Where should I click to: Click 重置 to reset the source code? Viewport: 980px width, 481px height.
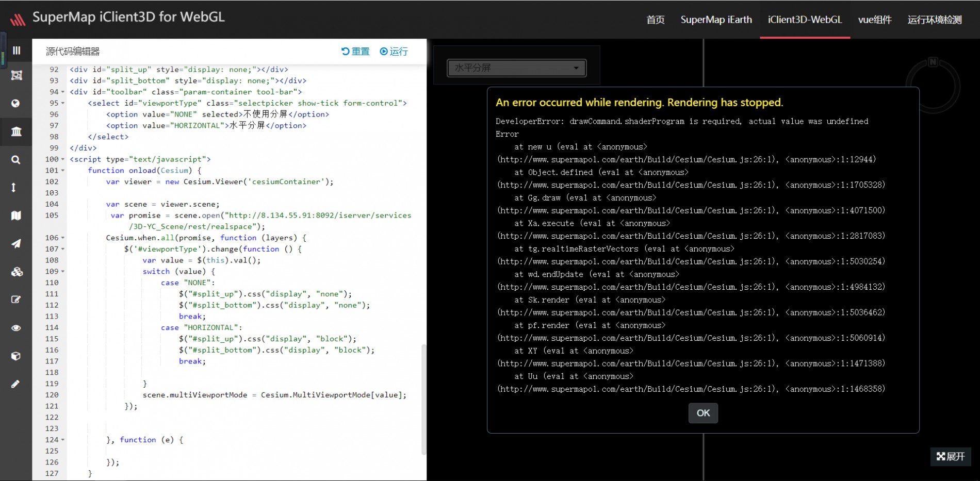[x=355, y=52]
